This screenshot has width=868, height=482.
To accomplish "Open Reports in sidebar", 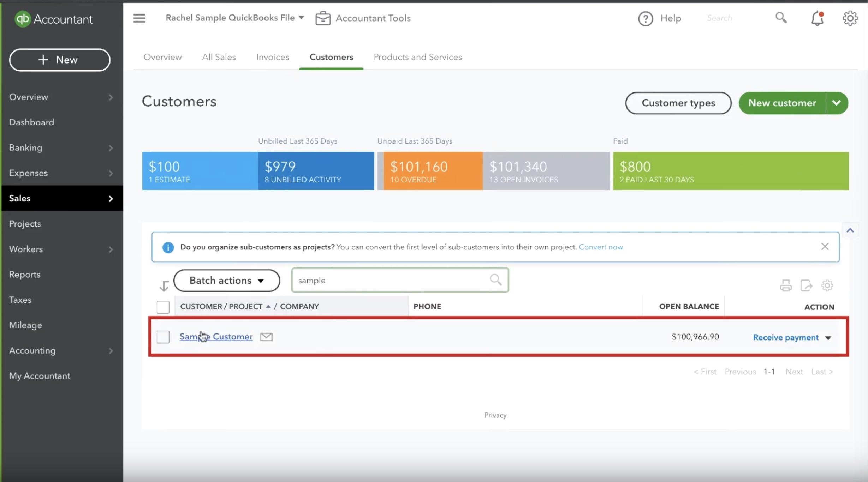I will (25, 275).
